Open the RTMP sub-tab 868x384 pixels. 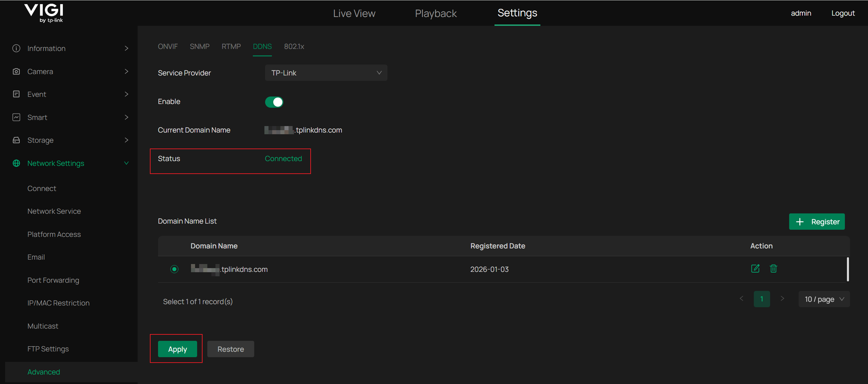click(x=231, y=47)
